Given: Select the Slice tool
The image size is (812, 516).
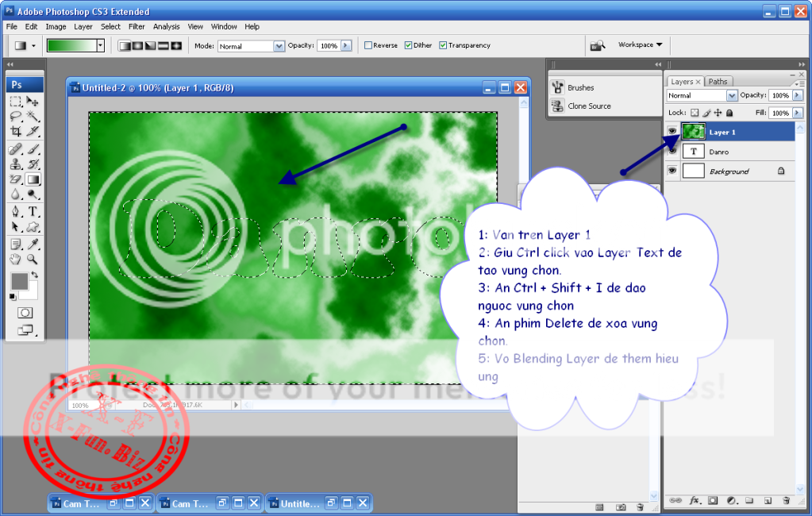Looking at the screenshot, I should pyautogui.click(x=33, y=131).
